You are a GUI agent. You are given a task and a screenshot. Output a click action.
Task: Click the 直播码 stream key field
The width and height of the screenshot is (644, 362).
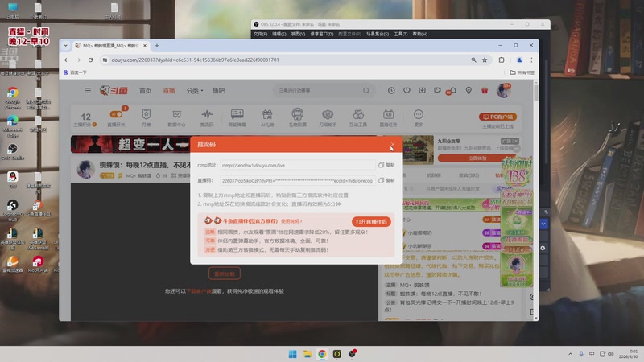coord(297,180)
